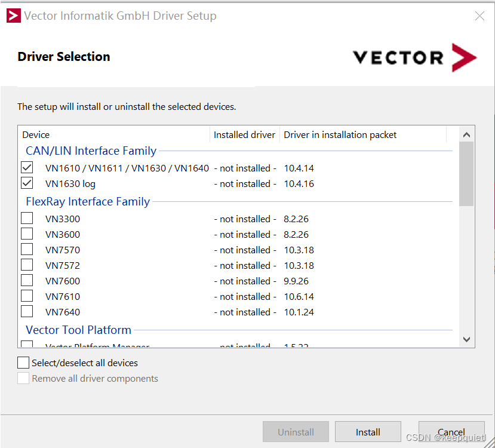
Task: Click packet version 10.1.24
Action: [x=299, y=312]
